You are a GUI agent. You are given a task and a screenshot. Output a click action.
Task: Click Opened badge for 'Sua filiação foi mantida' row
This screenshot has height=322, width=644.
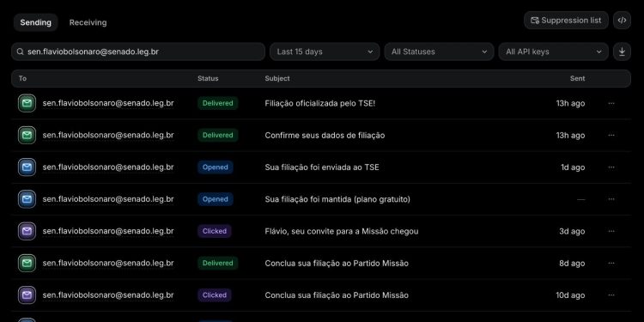click(x=216, y=199)
